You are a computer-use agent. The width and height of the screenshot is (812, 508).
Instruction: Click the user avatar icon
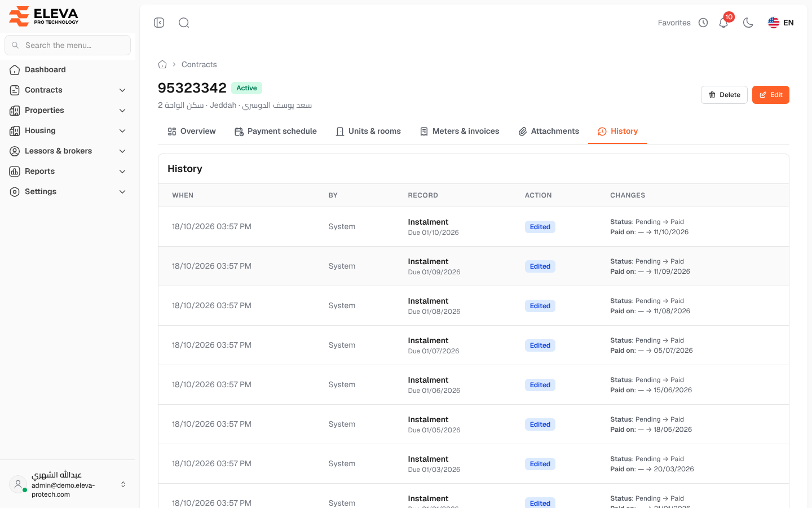[x=18, y=484]
